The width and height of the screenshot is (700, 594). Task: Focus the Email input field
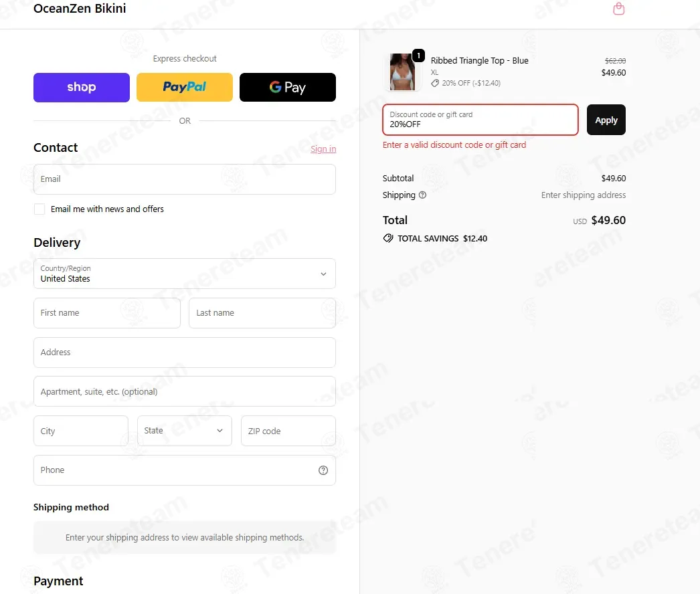pyautogui.click(x=185, y=179)
